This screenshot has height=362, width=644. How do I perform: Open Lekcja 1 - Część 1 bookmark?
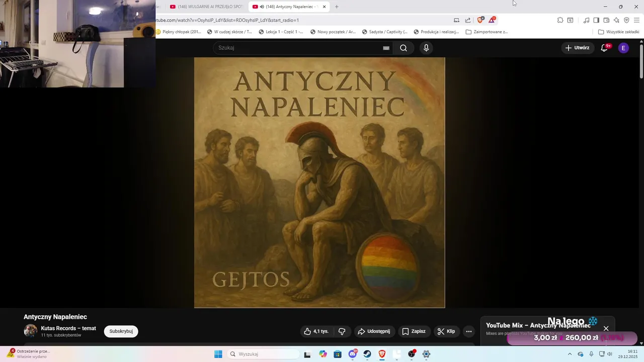(281, 32)
